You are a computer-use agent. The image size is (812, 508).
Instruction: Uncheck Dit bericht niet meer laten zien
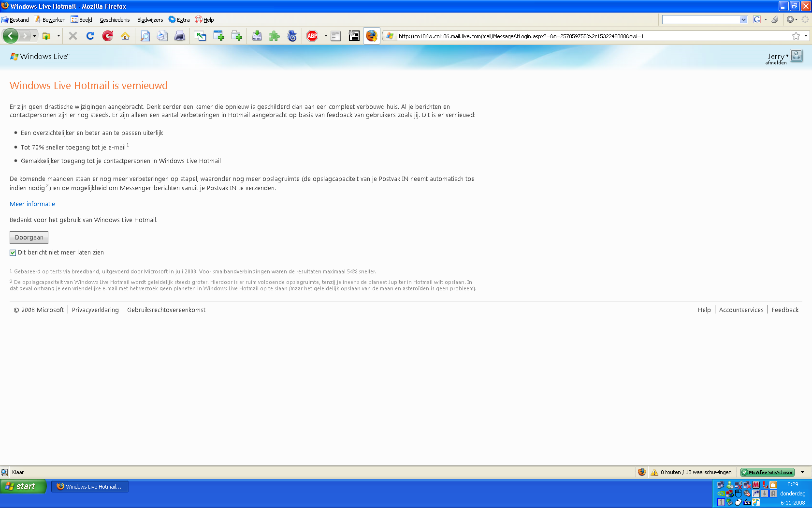click(13, 253)
